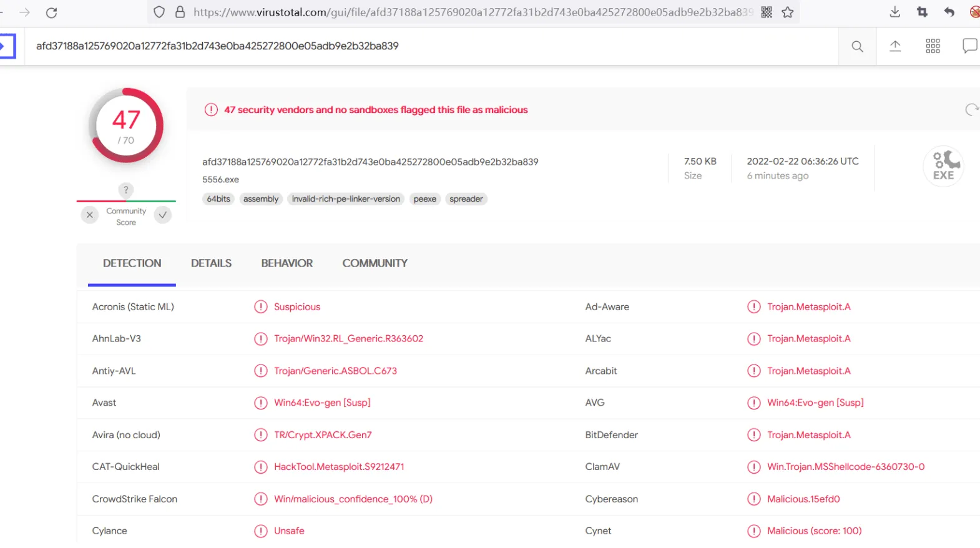The width and height of the screenshot is (980, 548).
Task: Click Win.Trojan.MSShellcode-6360730-0 result
Action: click(846, 467)
